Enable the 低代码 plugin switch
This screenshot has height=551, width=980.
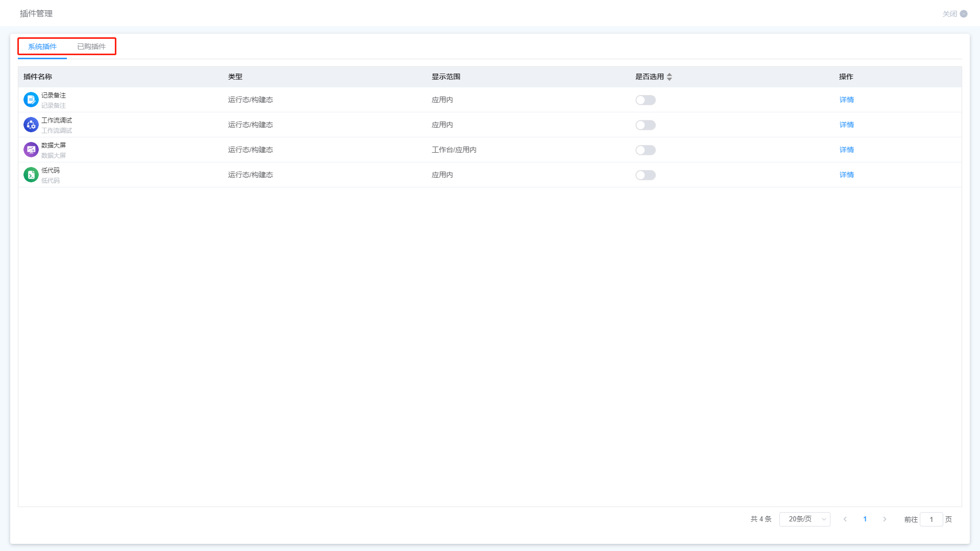645,175
